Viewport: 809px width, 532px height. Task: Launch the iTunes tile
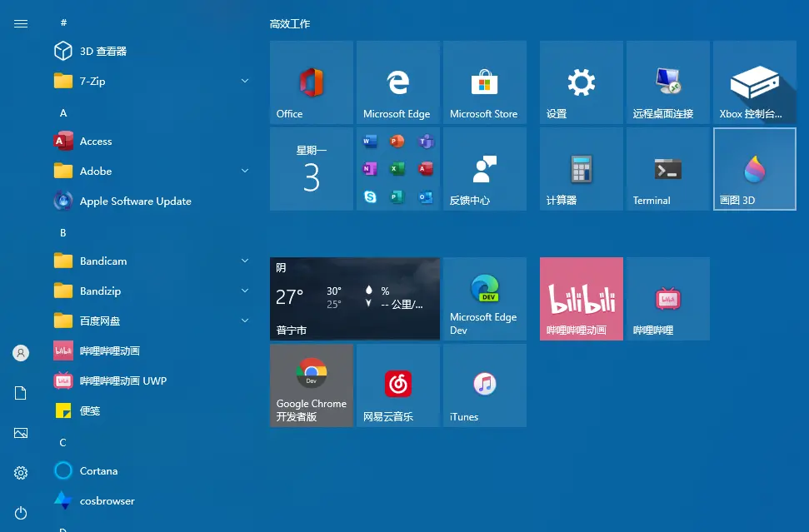click(484, 385)
